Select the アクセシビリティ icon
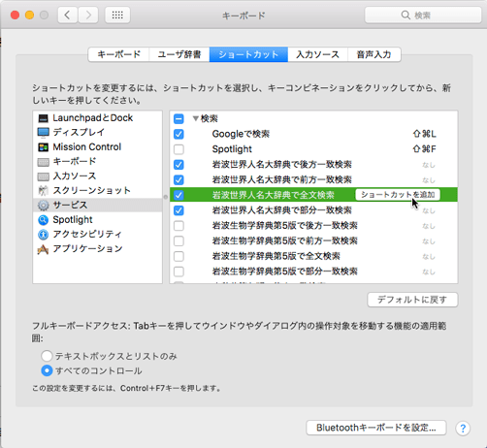 (x=44, y=235)
